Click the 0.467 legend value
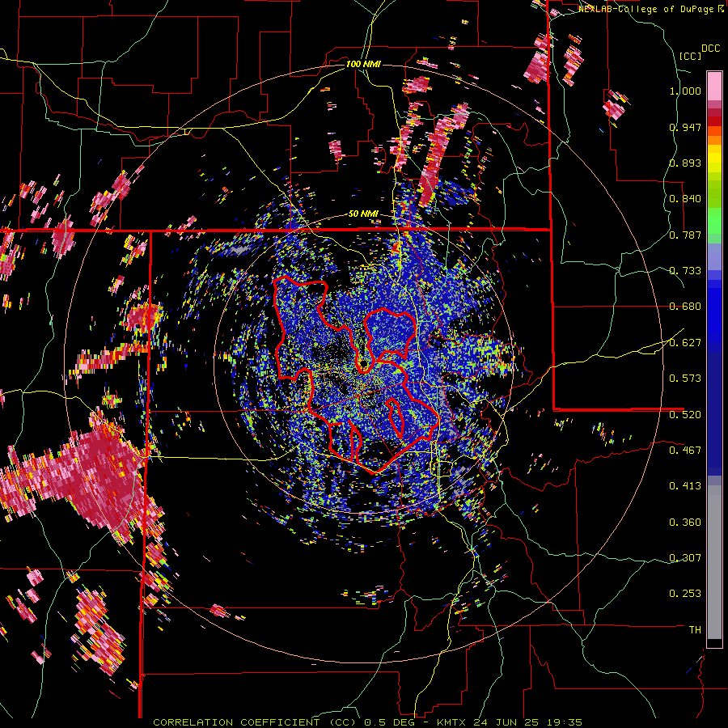This screenshot has width=728, height=728. 685,451
